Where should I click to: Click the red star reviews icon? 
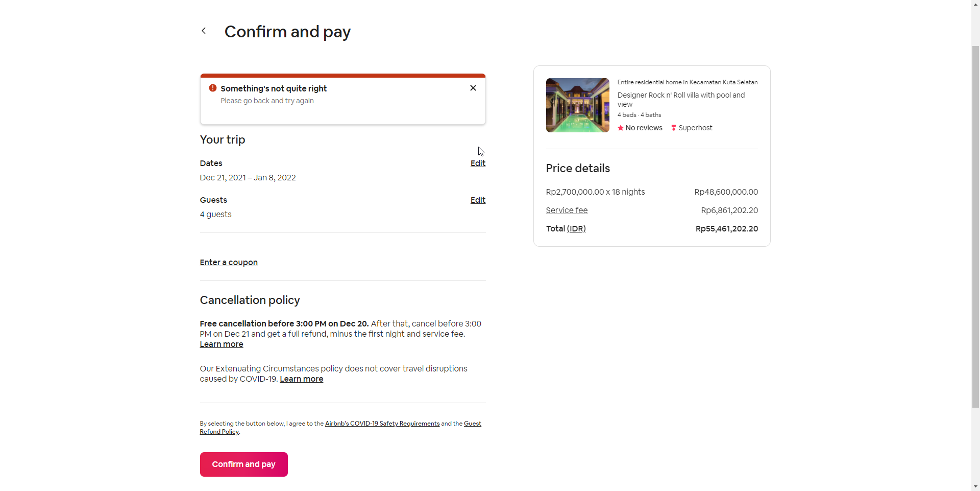pyautogui.click(x=621, y=128)
